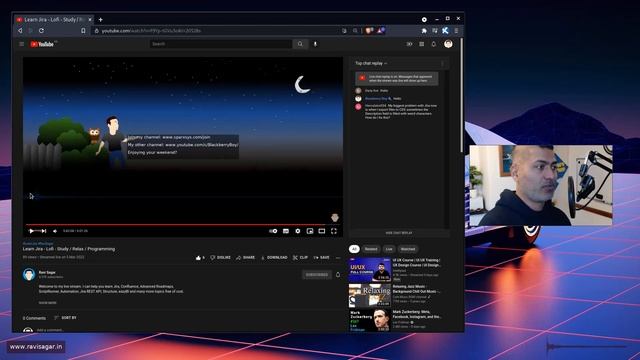Open the Ravi Sagar channel name link
This screenshot has height=360, width=640.
(47, 272)
